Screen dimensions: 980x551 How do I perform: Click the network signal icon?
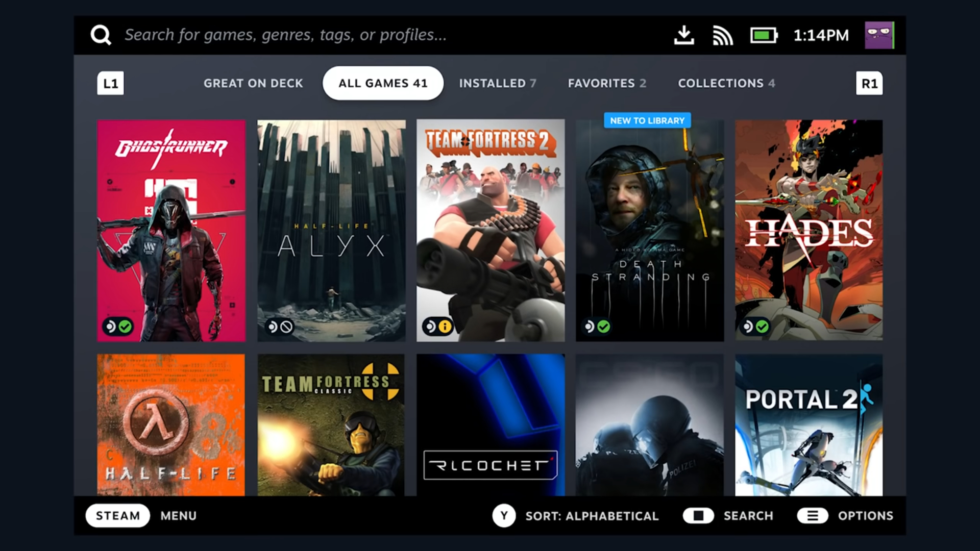[x=722, y=35]
